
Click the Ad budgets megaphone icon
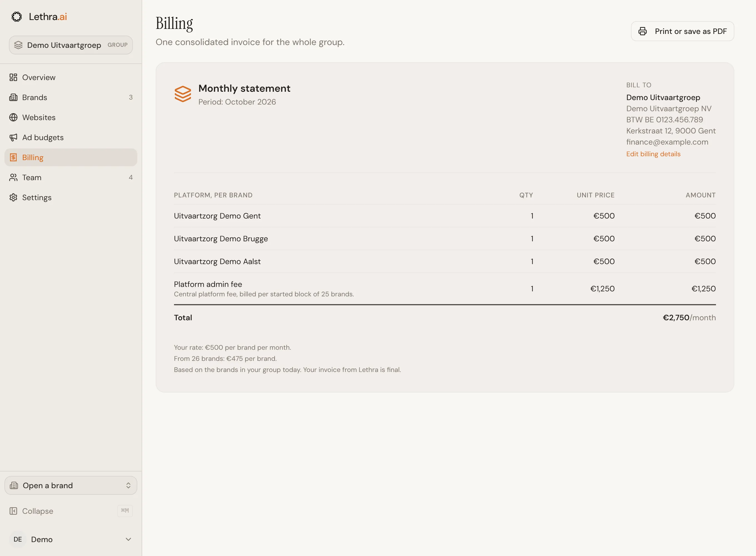13,137
